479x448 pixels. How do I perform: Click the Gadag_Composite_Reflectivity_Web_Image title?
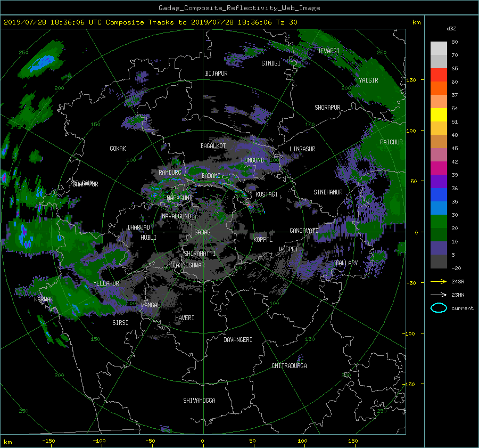point(239,8)
